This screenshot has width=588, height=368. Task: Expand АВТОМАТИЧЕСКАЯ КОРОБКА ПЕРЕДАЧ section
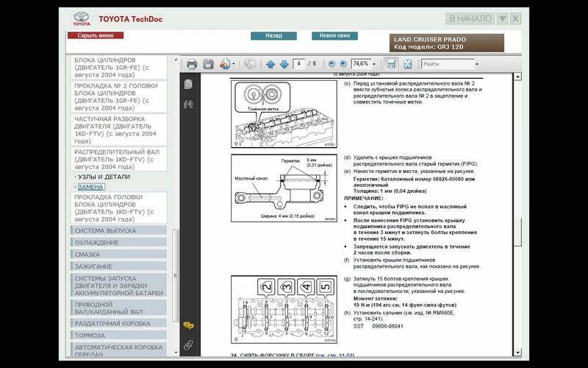[118, 350]
